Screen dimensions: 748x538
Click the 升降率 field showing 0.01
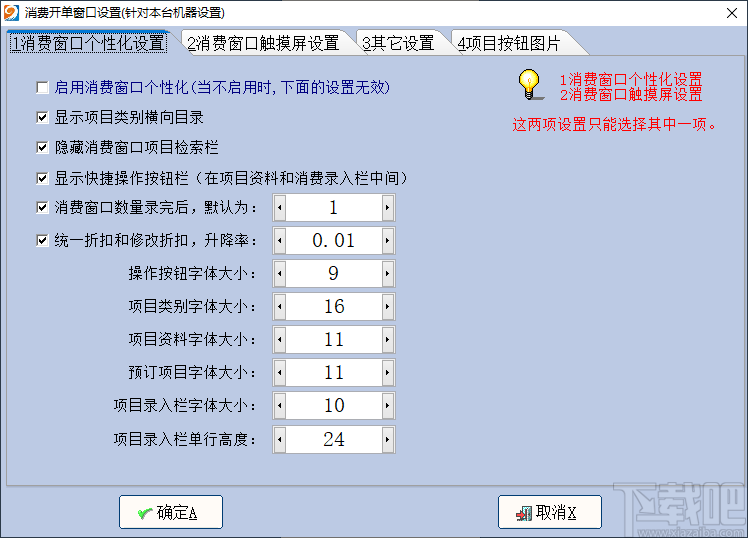tap(334, 240)
